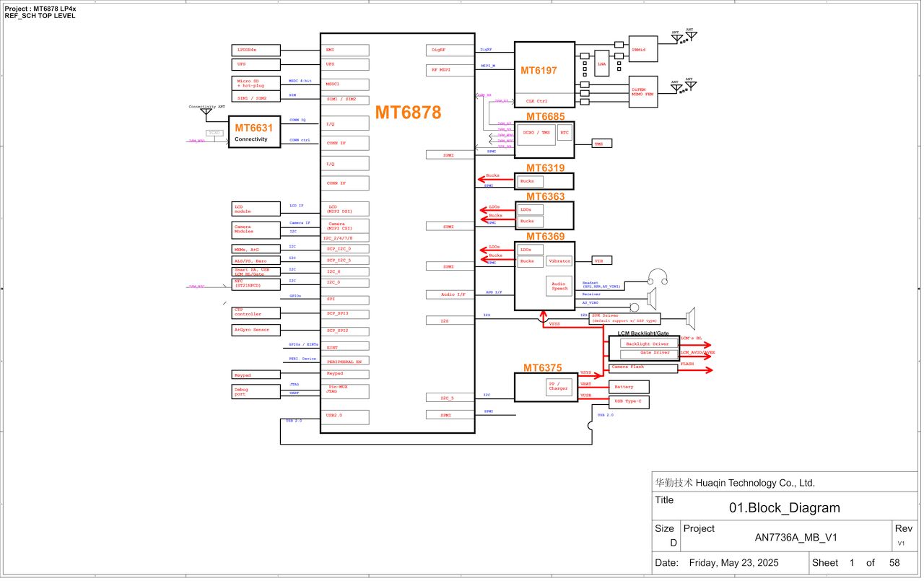Screen dimensions: 924x581
Task: Click the I2C_5 pin block
Action: (x=451, y=398)
